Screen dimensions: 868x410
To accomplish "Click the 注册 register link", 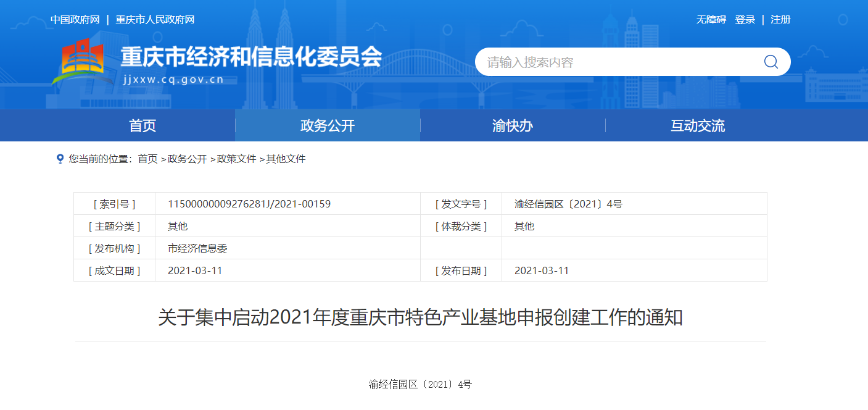I will 780,20.
